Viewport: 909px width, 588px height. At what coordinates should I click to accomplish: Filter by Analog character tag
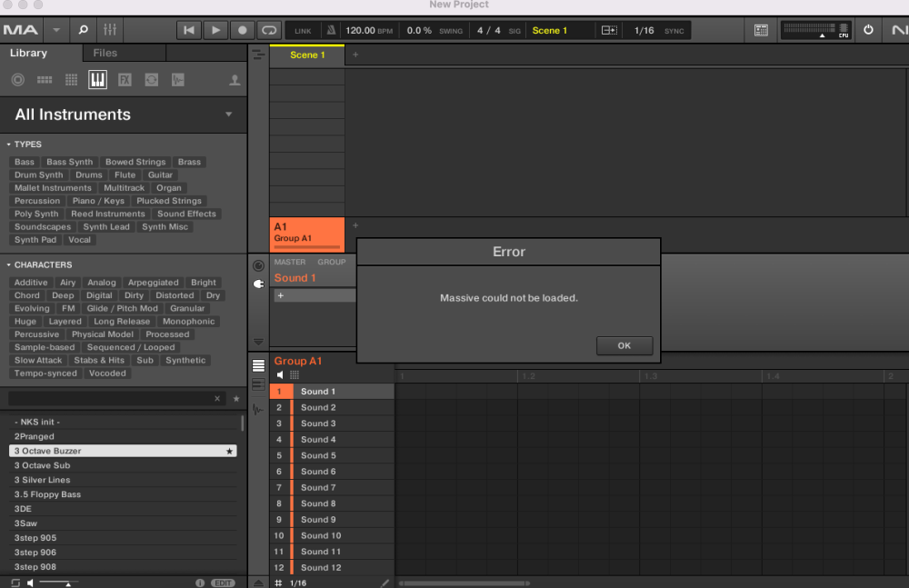click(102, 283)
